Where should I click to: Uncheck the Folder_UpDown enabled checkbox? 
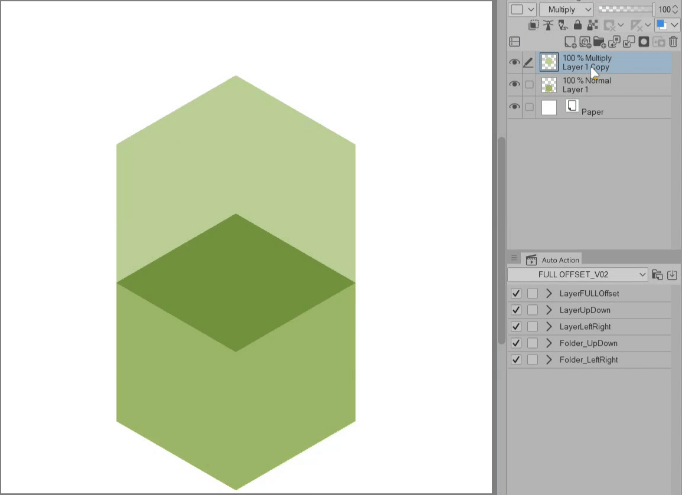coord(516,343)
